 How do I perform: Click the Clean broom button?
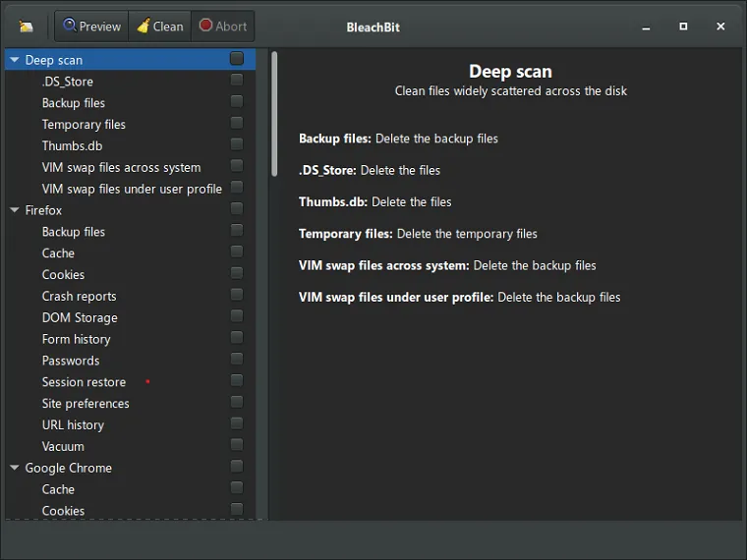tap(160, 27)
